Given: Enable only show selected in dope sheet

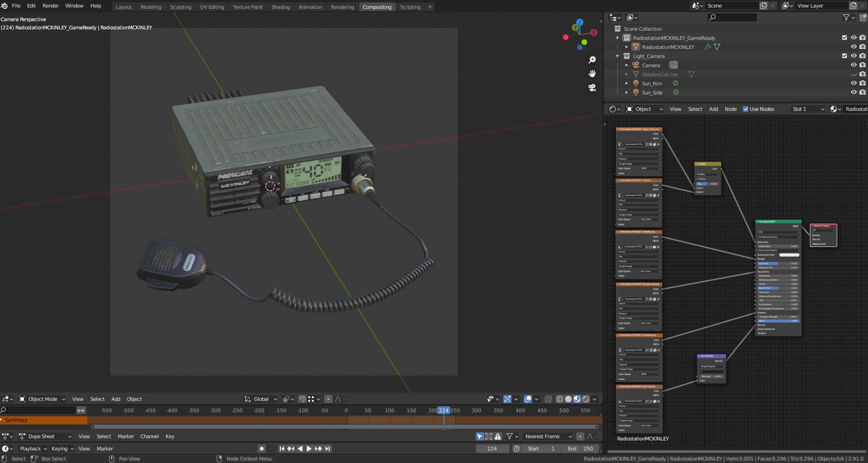Looking at the screenshot, I should click(480, 436).
